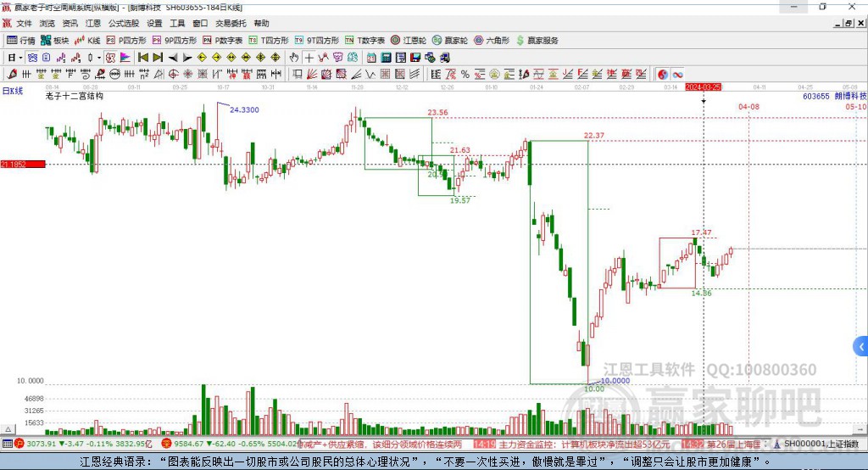This screenshot has width=868, height=470.
Task: Jump to last bar with skip-to-end icon
Action: pyautogui.click(x=158, y=58)
